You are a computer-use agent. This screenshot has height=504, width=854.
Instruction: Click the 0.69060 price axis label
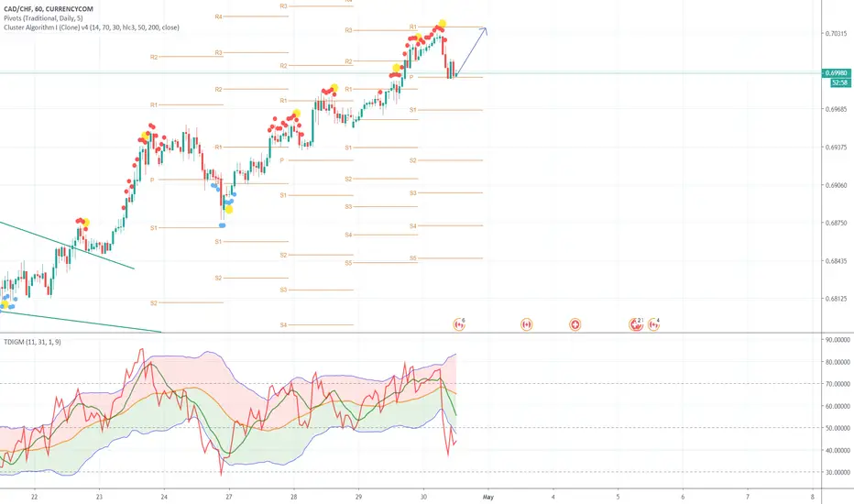click(x=836, y=185)
